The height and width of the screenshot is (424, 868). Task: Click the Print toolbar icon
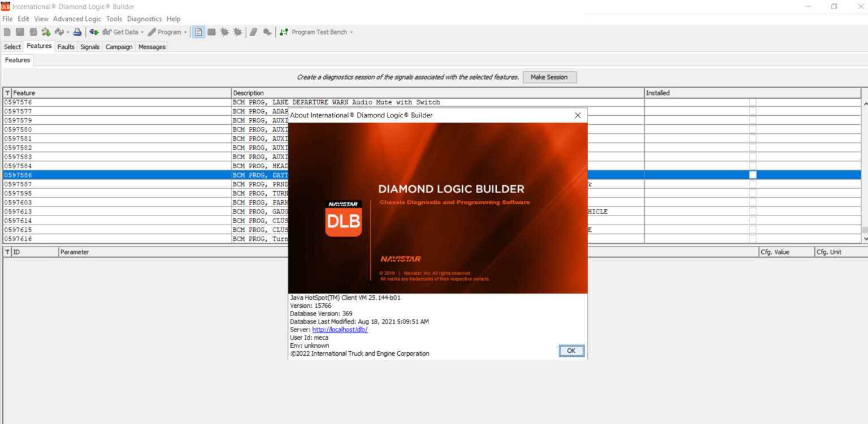(77, 32)
